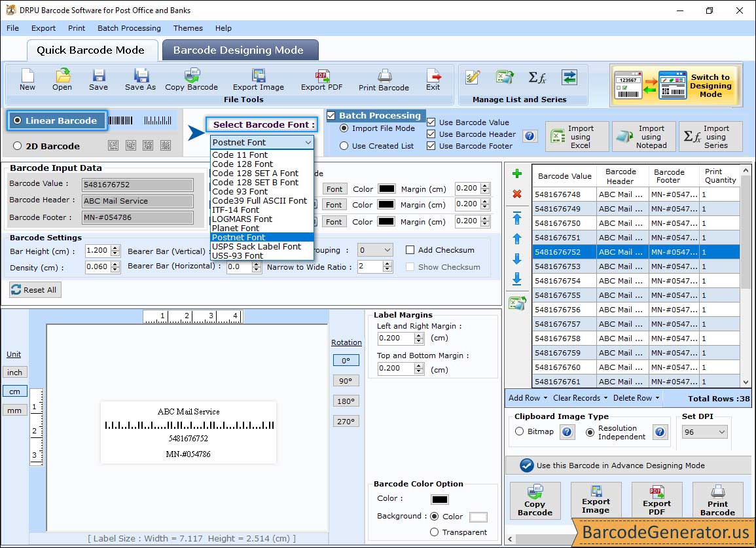Click Import using Series
The image size is (756, 548).
tap(711, 137)
